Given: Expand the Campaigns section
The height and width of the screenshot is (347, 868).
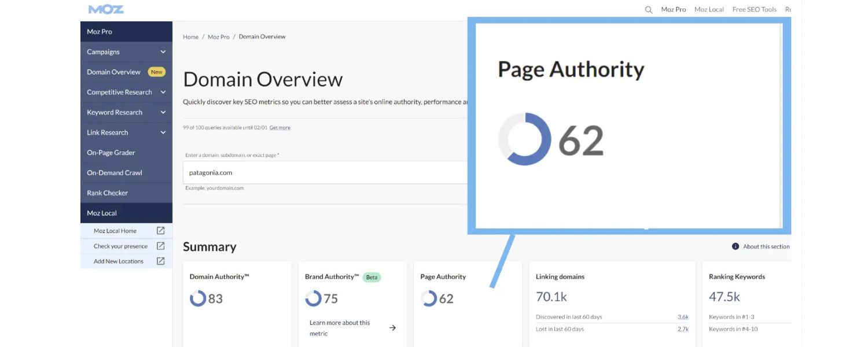Looking at the screenshot, I should click(x=164, y=51).
